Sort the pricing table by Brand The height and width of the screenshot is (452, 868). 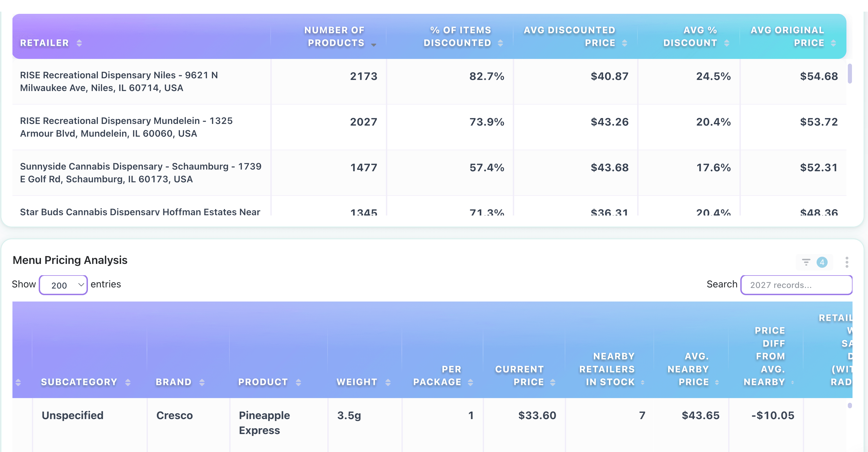click(x=202, y=382)
